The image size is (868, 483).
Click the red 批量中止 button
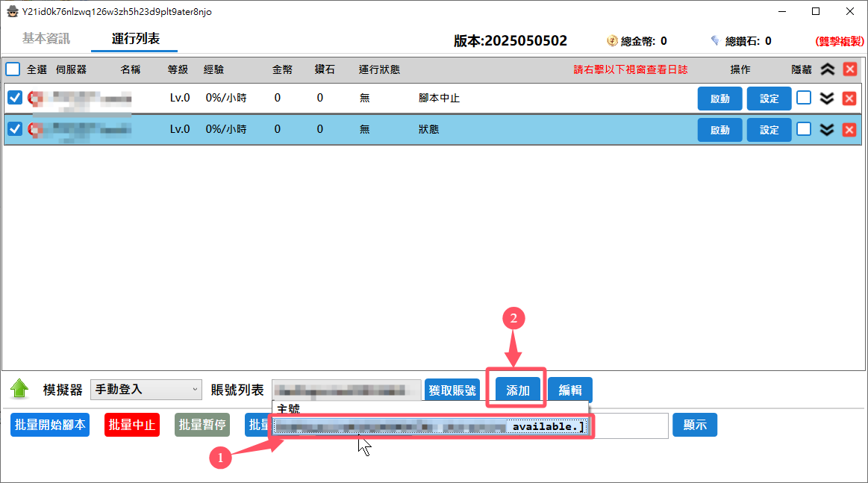(x=132, y=425)
